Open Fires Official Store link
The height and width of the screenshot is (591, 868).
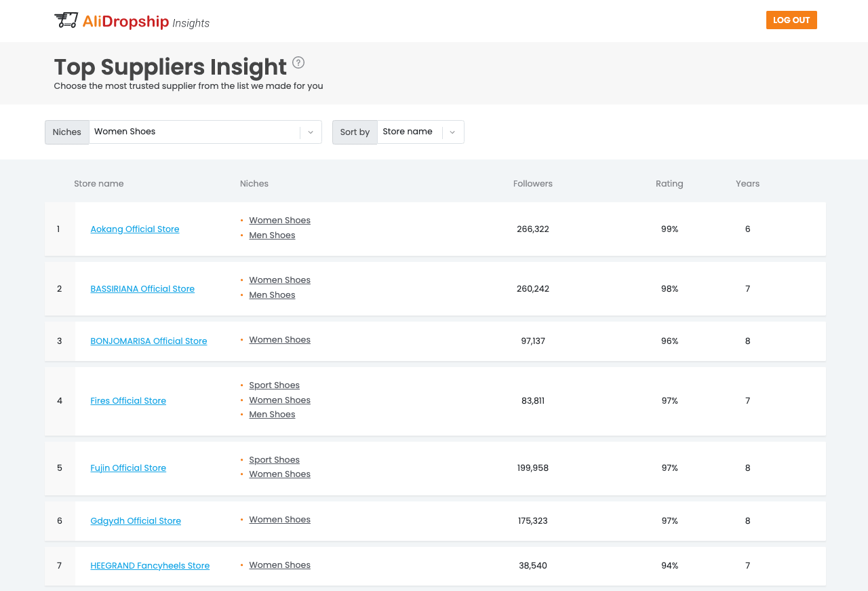(x=128, y=401)
